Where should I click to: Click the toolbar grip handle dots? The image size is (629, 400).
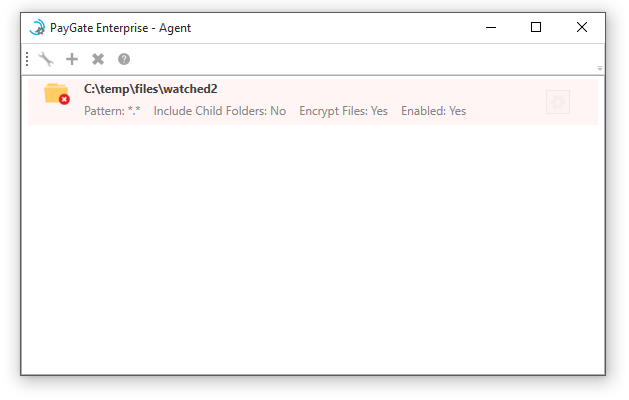[27, 59]
